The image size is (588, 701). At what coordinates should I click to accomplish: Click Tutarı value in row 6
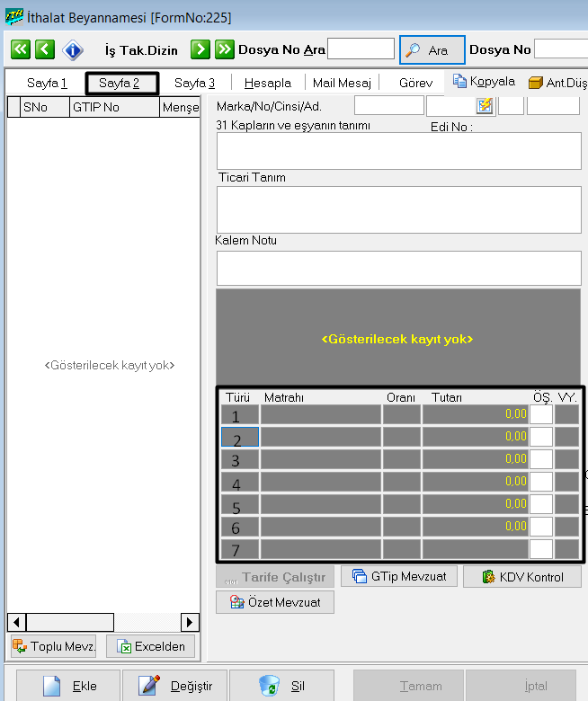pyautogui.click(x=476, y=526)
